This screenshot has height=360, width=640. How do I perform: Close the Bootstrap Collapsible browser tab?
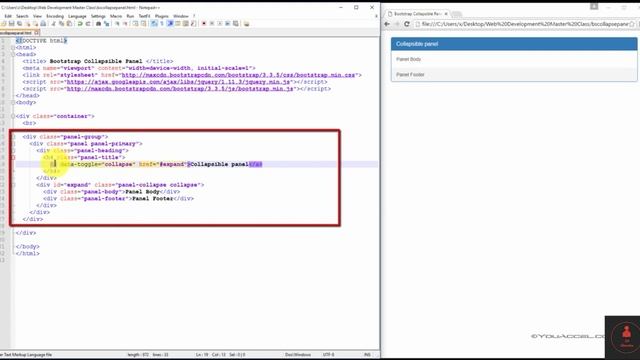446,14
